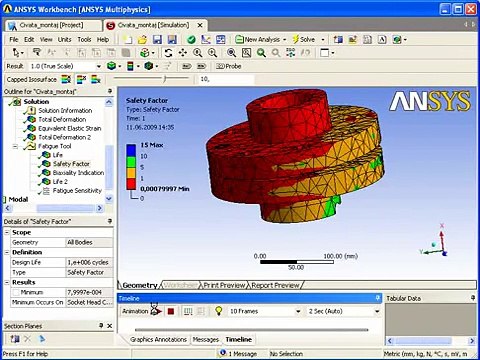Switch to the Report Preview tab
Screen dimensions: 480x360
point(275,285)
